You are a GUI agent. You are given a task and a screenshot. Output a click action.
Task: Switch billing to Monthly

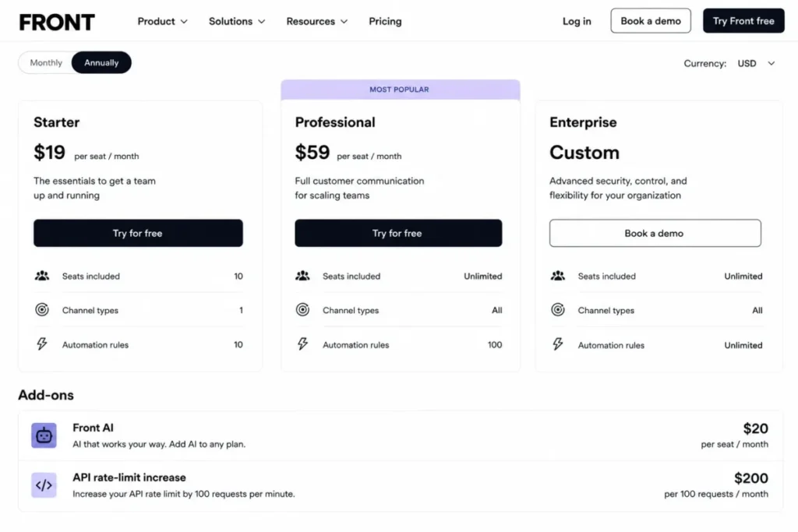[46, 62]
